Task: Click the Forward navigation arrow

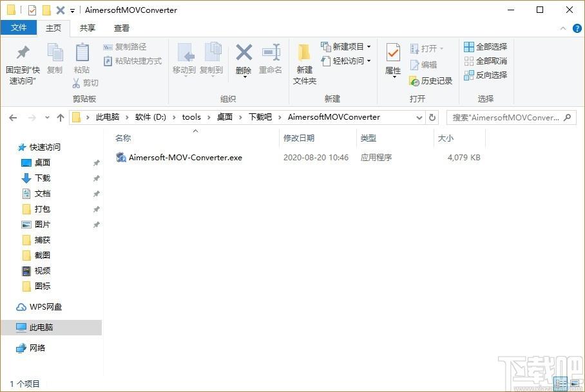Action: [32, 118]
